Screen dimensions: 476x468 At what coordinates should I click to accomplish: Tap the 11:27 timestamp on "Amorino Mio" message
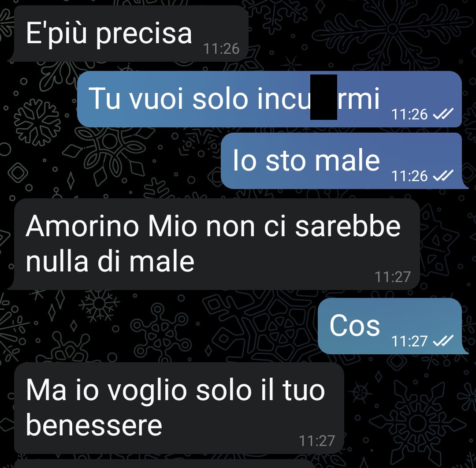(393, 277)
